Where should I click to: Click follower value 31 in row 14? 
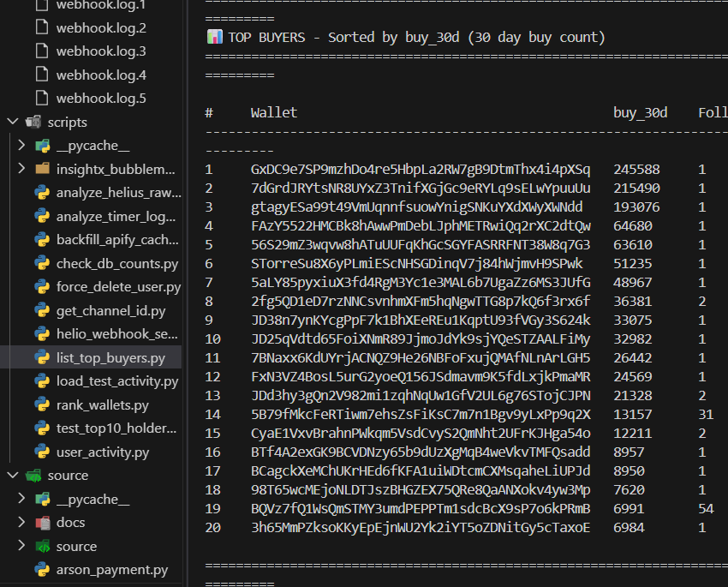[x=706, y=415]
